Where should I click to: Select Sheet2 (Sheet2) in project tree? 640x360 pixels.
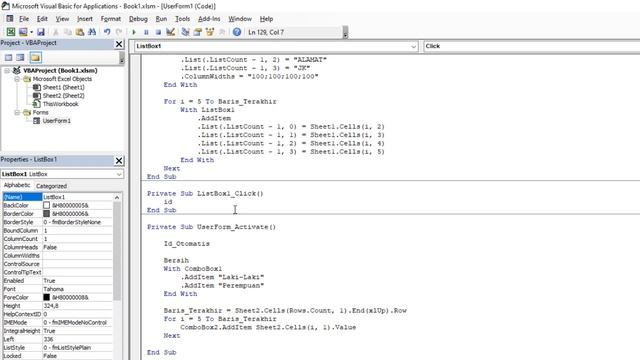[x=63, y=96]
